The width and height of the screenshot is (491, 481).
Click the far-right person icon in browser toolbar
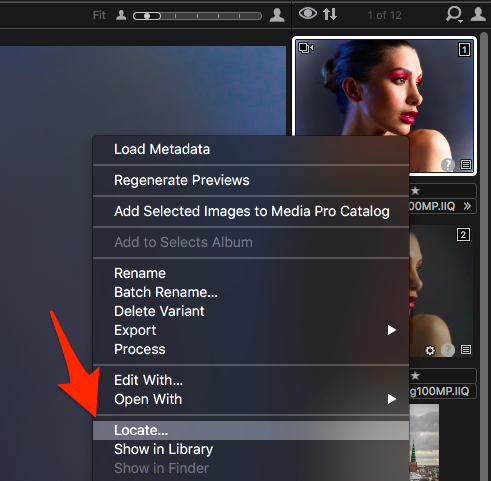(x=478, y=15)
